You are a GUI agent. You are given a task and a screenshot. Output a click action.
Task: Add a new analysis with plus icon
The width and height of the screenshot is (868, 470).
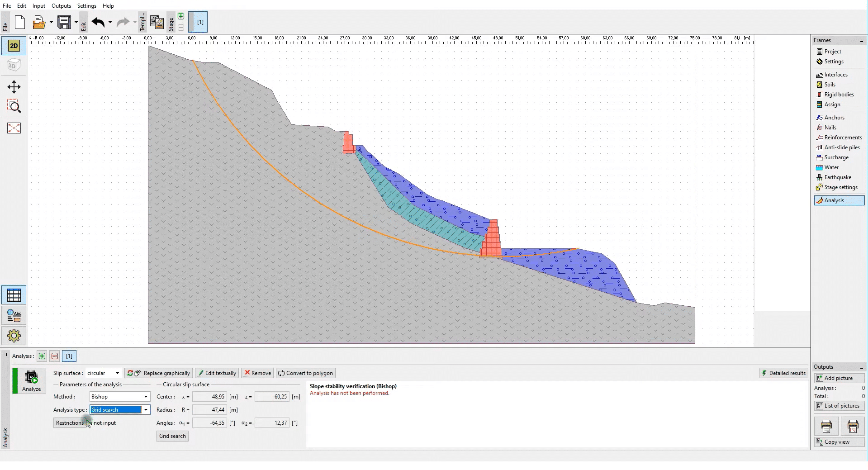[42, 356]
